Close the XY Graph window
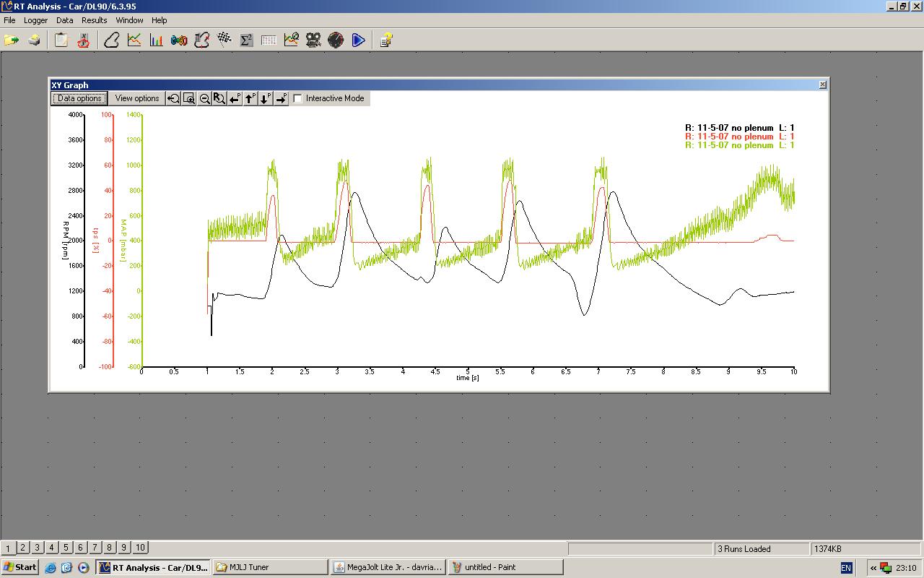The width and height of the screenshot is (924, 578). pos(822,85)
